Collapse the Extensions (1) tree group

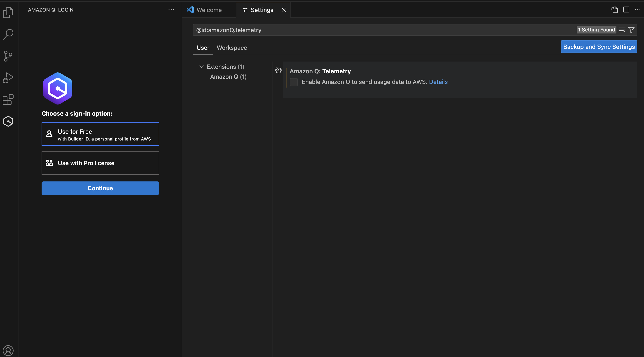[x=202, y=67]
